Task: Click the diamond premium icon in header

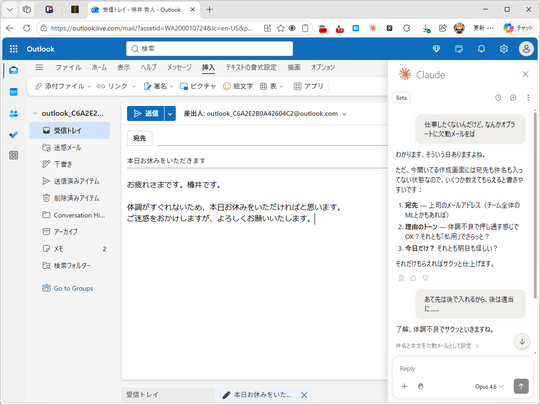Action: click(436, 49)
